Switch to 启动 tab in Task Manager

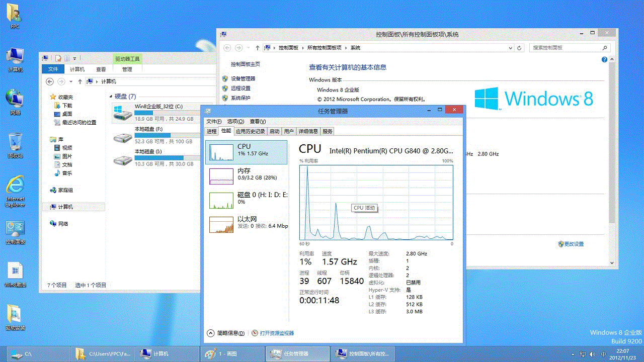[x=274, y=131]
